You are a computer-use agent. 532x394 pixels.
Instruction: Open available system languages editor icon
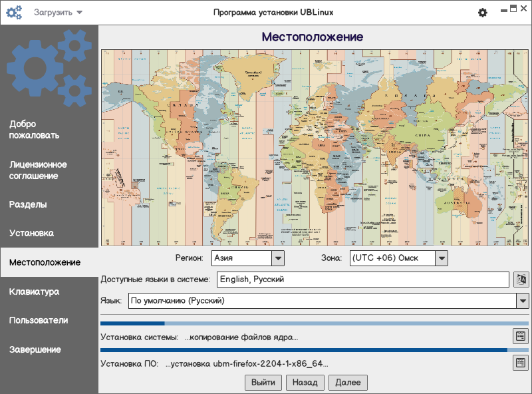coord(521,280)
